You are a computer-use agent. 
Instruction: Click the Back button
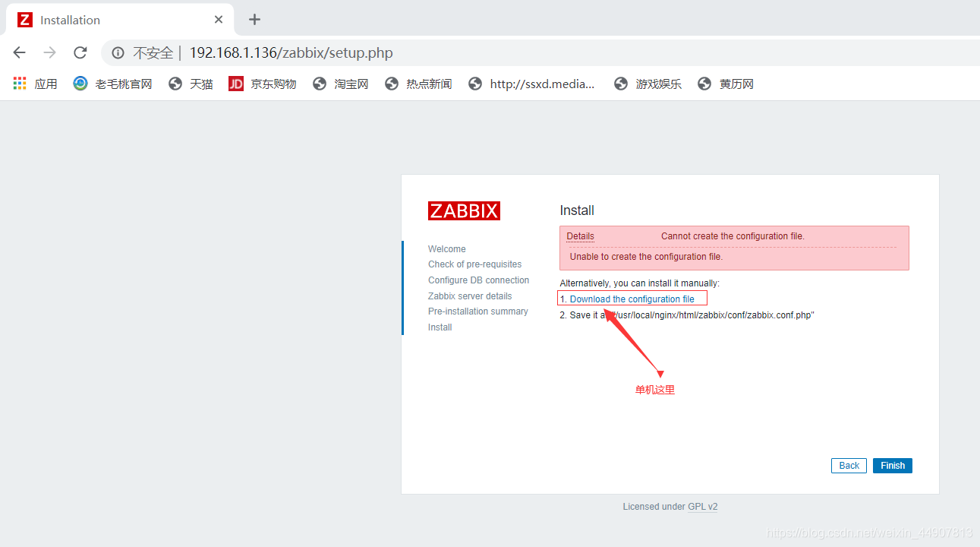coord(849,466)
